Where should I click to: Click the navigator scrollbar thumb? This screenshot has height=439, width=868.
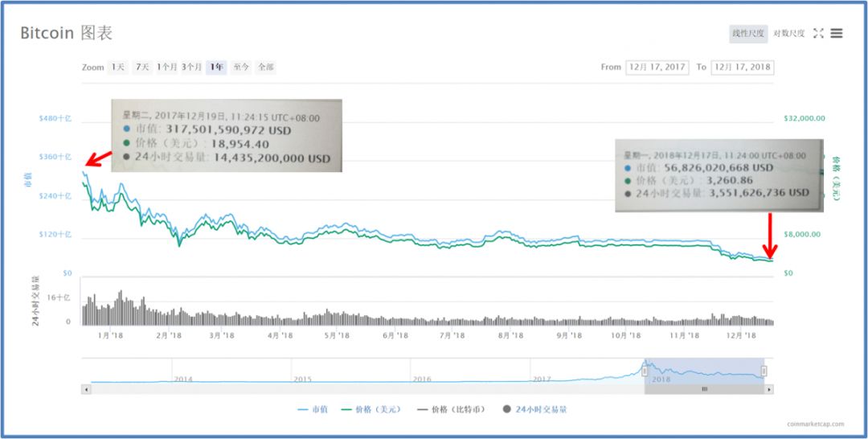[x=704, y=389]
